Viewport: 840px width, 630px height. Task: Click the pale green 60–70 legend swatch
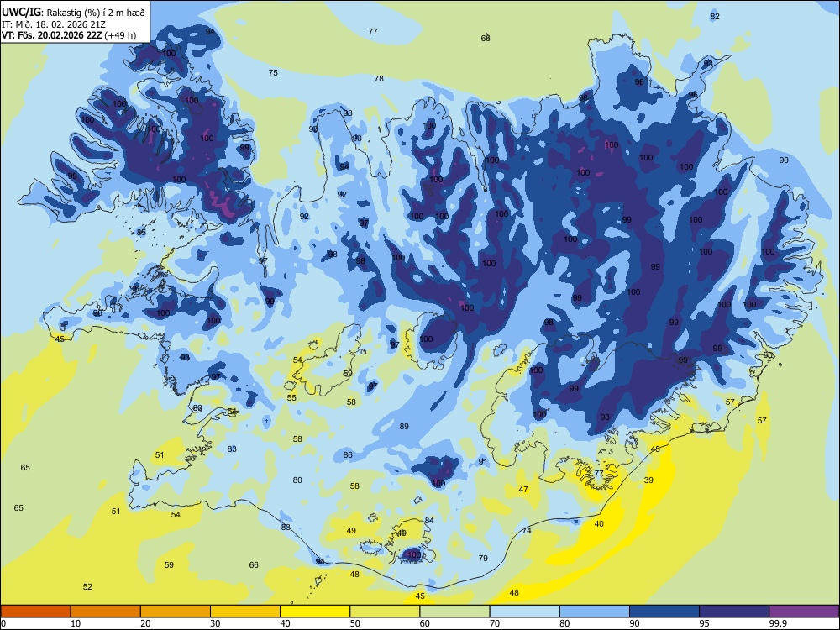[x=454, y=612]
